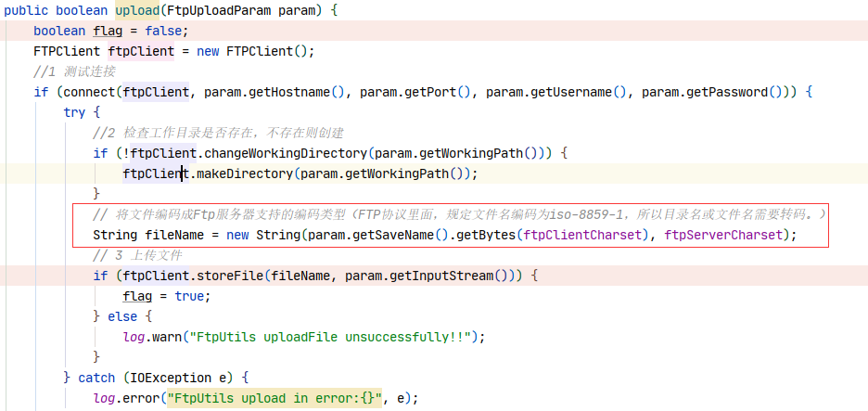Image resolution: width=868 pixels, height=411 pixels.
Task: Click 'FtpUploadParam' parameter type
Action: [x=218, y=10]
